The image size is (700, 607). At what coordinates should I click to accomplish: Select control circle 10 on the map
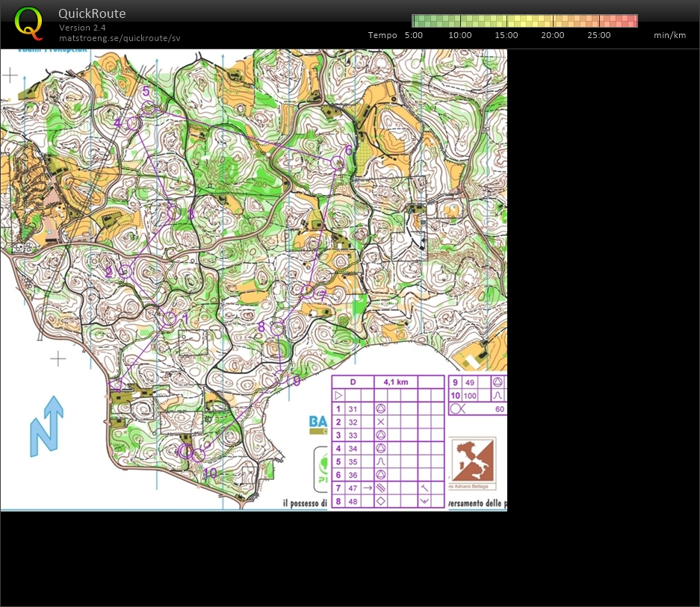pyautogui.click(x=198, y=455)
